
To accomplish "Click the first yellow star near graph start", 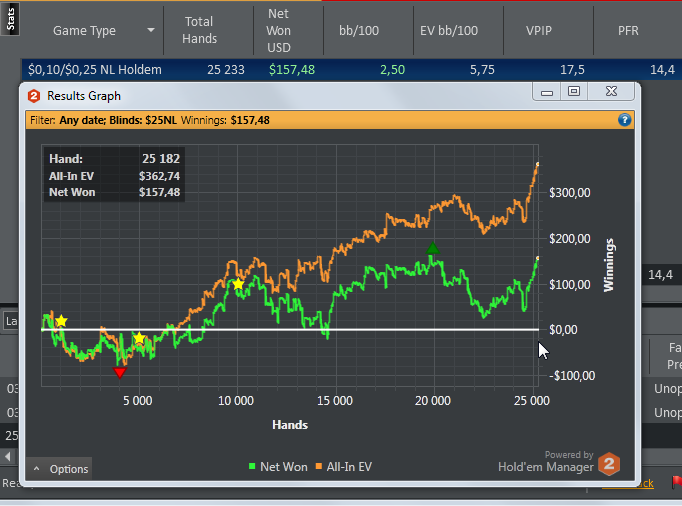I will tap(61, 321).
